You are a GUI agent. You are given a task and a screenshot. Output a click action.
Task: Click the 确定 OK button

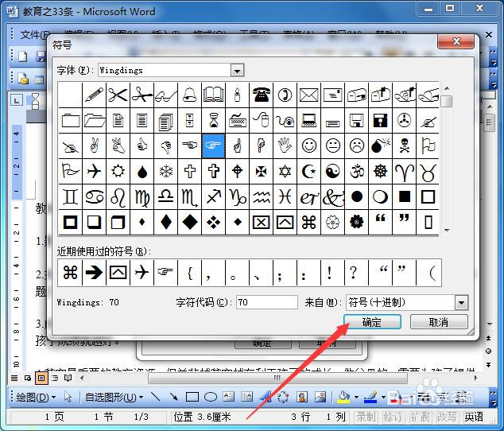pyautogui.click(x=372, y=322)
